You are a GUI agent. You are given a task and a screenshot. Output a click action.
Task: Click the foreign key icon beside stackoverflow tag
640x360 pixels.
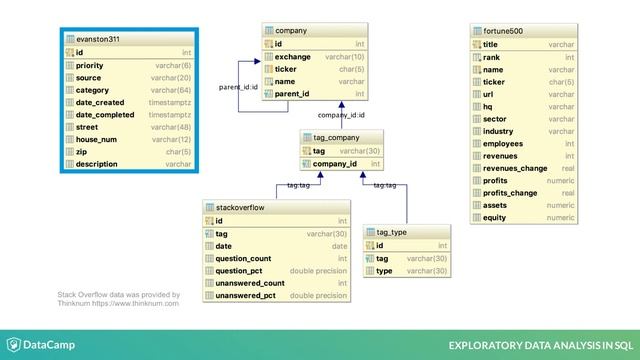pos(209,234)
